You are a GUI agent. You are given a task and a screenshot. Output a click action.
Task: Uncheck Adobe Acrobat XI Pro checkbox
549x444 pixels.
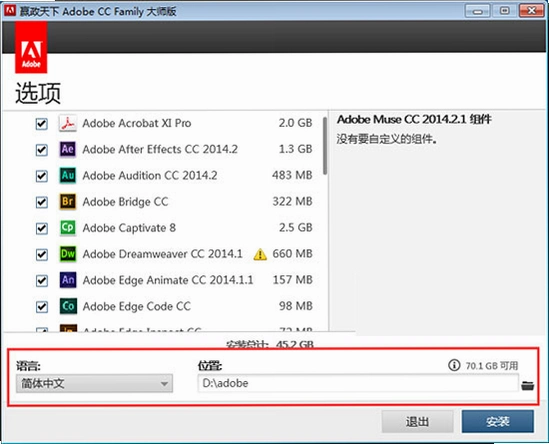42,124
